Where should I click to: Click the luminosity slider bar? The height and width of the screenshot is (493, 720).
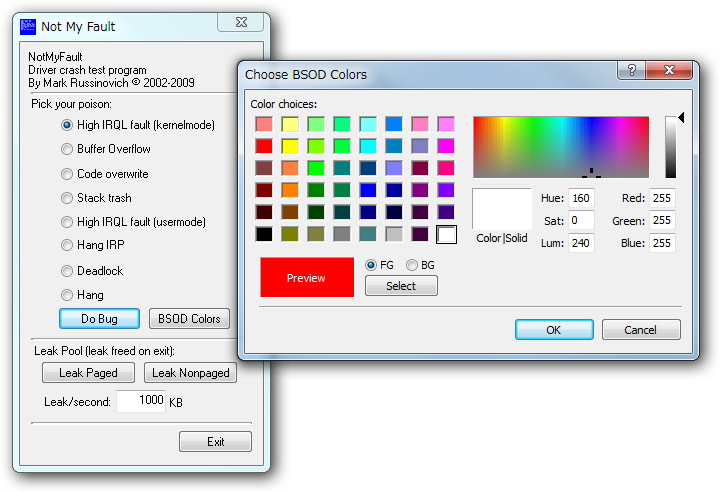(x=670, y=147)
